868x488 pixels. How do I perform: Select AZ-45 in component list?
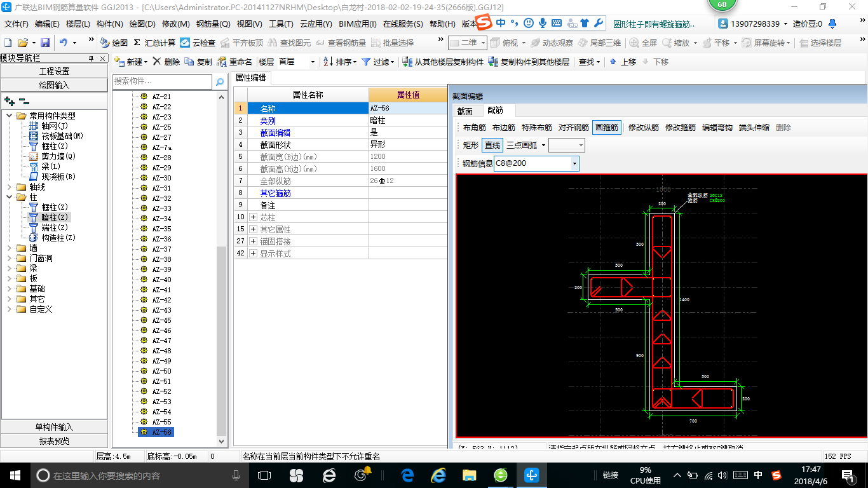(161, 320)
